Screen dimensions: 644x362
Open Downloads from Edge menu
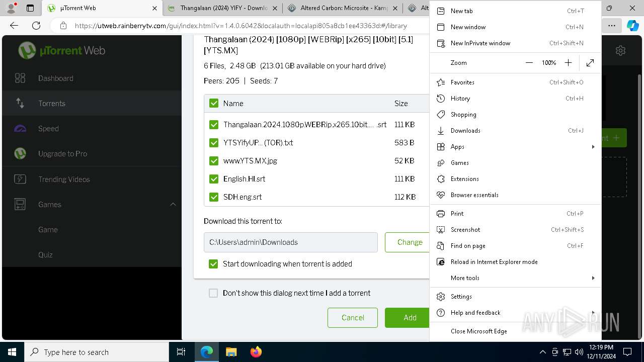click(515, 130)
